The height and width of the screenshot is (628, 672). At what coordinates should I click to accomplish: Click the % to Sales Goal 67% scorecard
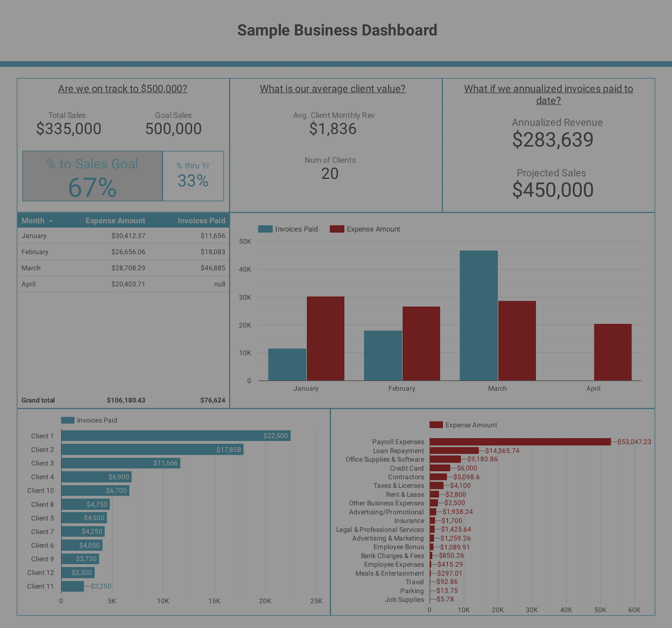click(92, 176)
